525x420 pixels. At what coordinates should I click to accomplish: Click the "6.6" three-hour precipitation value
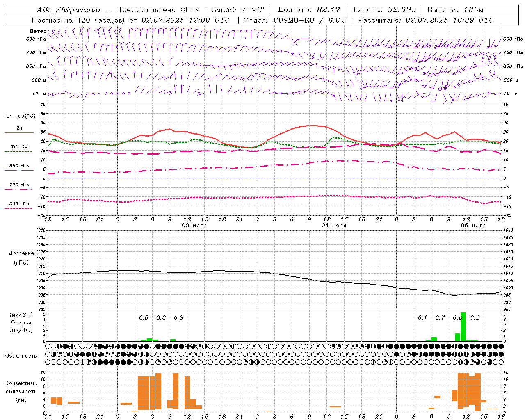click(x=457, y=318)
